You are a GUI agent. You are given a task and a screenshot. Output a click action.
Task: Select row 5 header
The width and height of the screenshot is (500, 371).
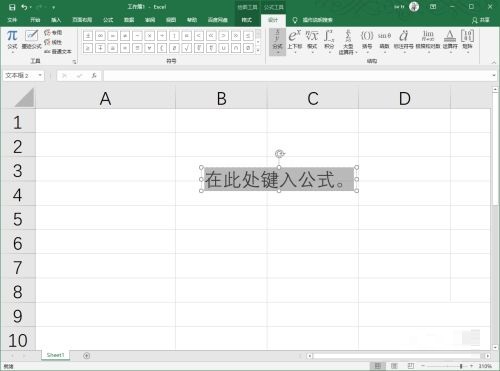point(18,219)
